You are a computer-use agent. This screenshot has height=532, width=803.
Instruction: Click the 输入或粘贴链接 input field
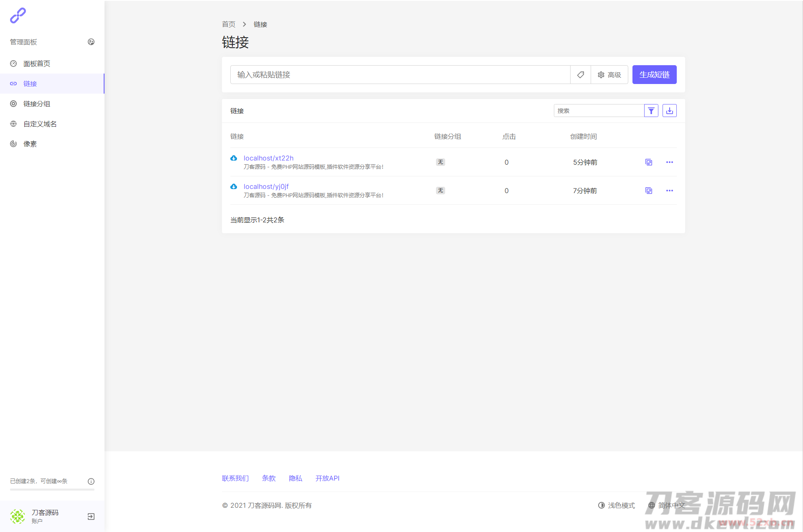[x=400, y=75]
